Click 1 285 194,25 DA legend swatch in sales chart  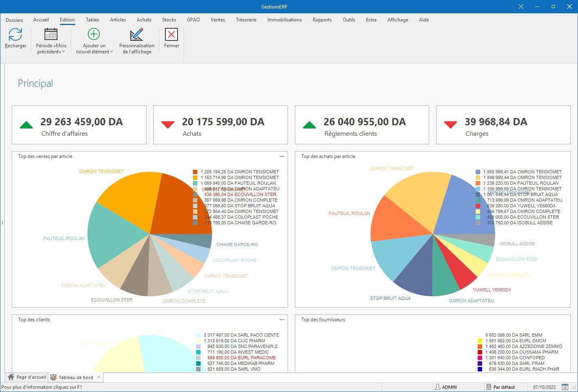pyautogui.click(x=195, y=172)
